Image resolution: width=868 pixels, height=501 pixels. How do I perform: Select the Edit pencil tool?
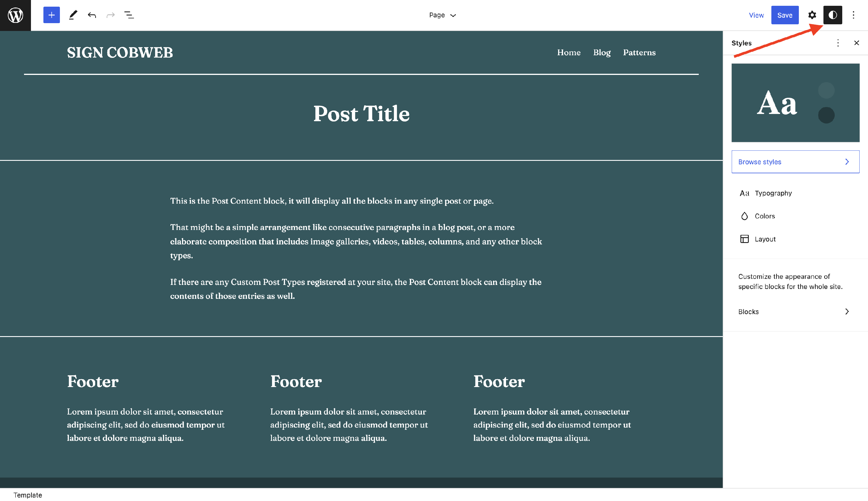(x=73, y=15)
